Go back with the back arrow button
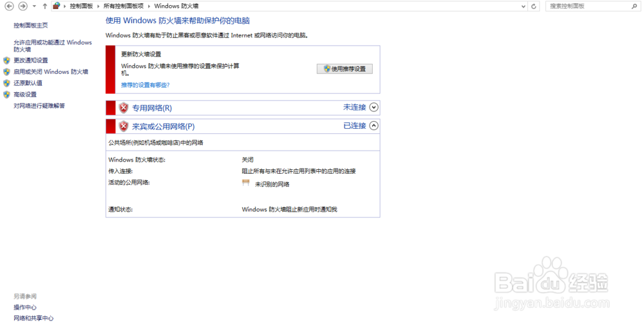Image resolution: width=644 pixels, height=325 pixels. (9, 6)
